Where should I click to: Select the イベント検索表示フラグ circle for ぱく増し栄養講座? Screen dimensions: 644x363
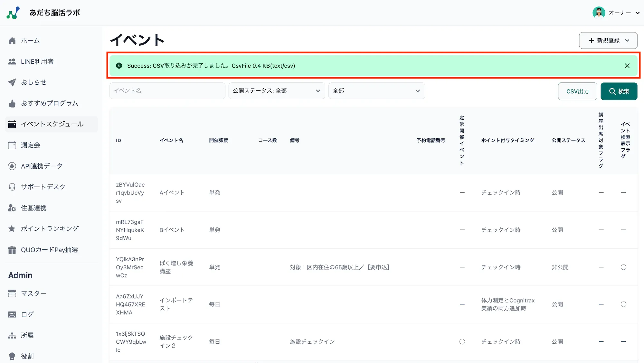624,267
